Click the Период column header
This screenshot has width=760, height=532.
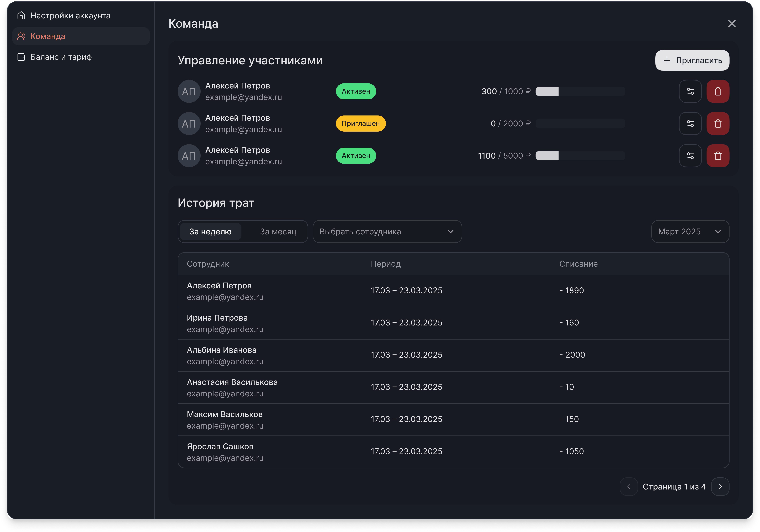[386, 264]
